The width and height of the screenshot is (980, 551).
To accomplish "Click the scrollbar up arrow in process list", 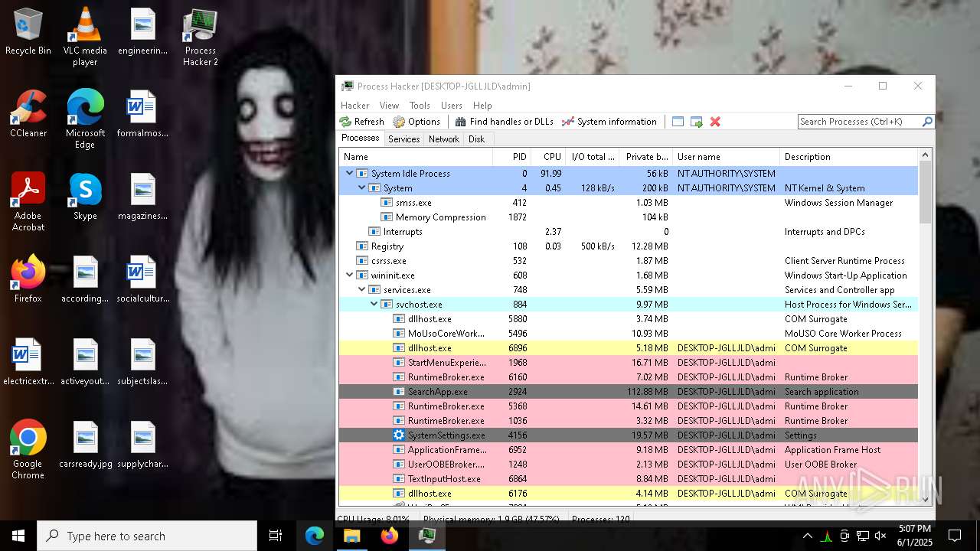I will tap(925, 155).
